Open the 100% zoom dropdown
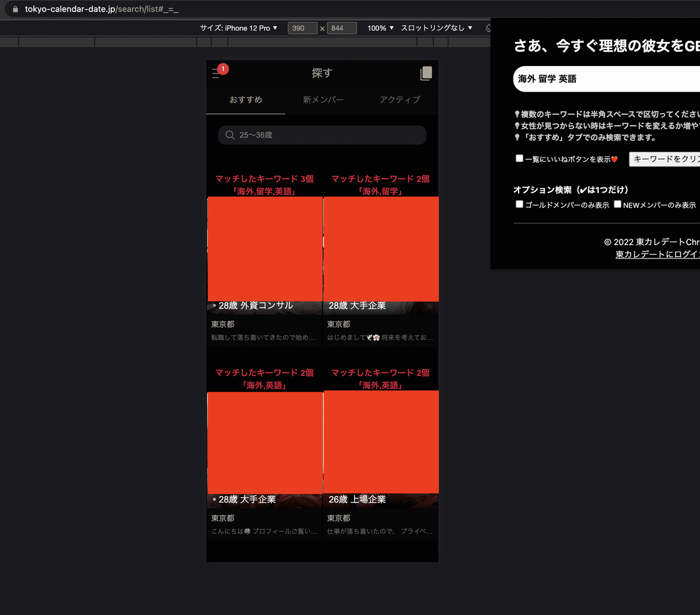Viewport: 700px width, 615px height. pos(380,28)
